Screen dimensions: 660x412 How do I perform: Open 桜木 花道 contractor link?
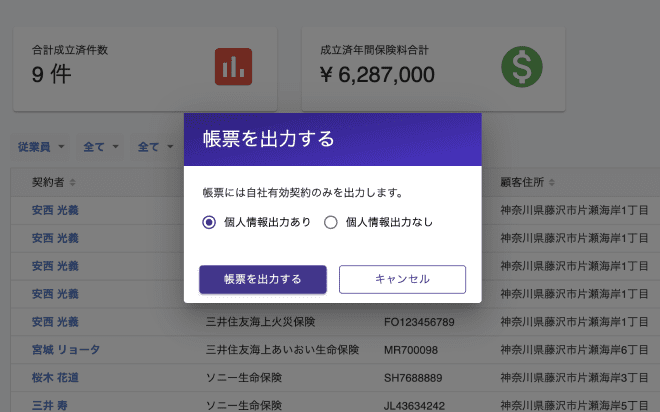55,377
